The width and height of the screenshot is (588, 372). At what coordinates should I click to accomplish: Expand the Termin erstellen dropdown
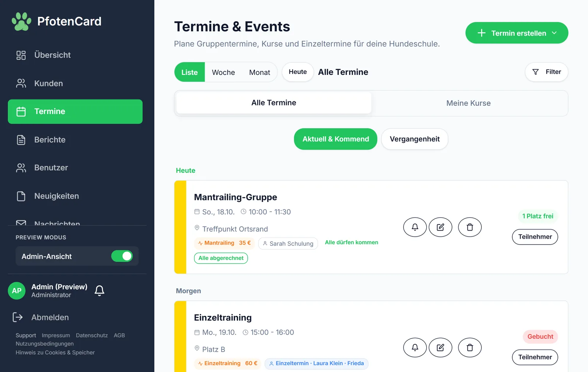tap(517, 33)
